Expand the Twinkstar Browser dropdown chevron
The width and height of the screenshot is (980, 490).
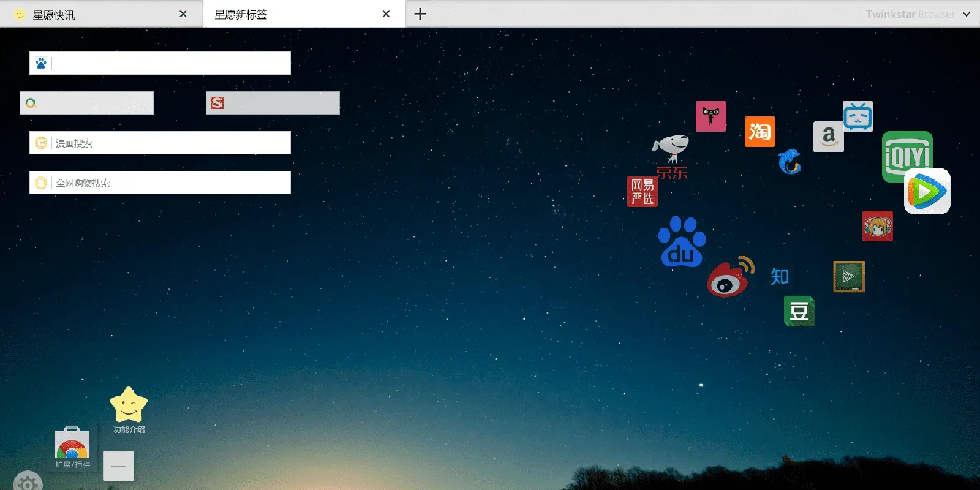tap(967, 14)
